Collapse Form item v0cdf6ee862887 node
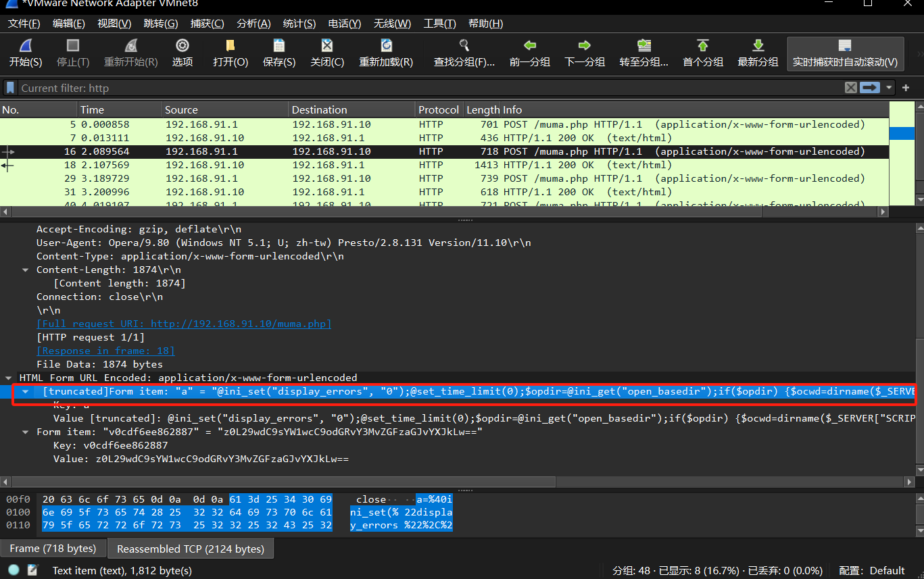The width and height of the screenshot is (924, 579). coord(25,432)
